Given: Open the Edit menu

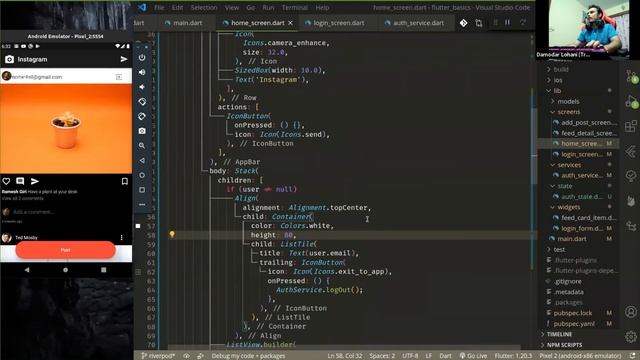Looking at the screenshot, I should (x=177, y=7).
